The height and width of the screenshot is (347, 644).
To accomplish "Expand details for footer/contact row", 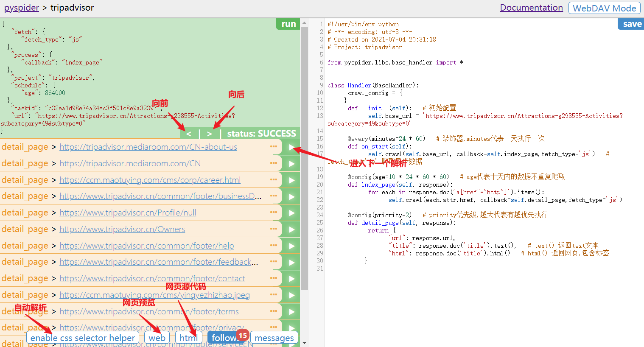I will click(274, 278).
